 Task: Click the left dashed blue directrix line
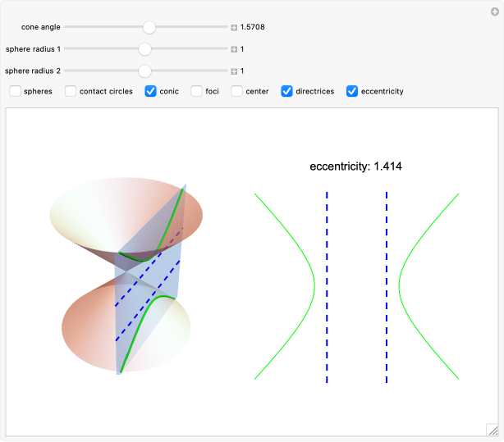(x=327, y=287)
